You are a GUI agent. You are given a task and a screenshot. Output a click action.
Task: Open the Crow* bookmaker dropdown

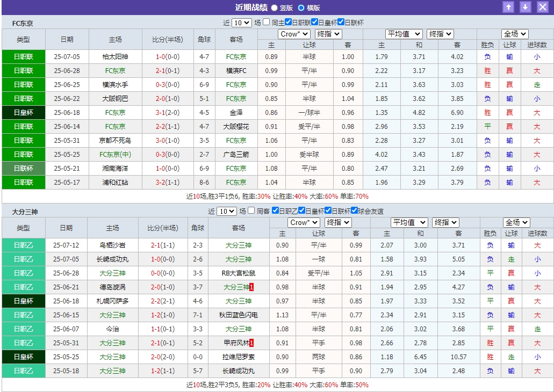coord(293,33)
